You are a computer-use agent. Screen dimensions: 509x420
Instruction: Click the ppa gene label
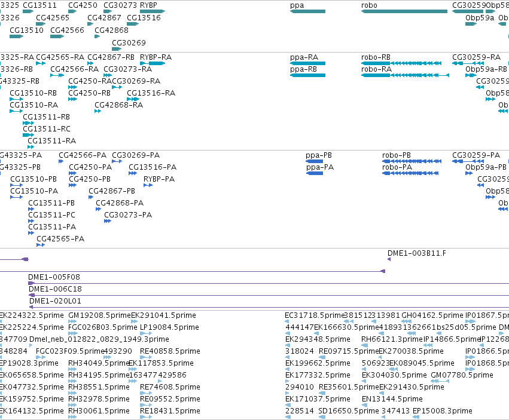[297, 5]
